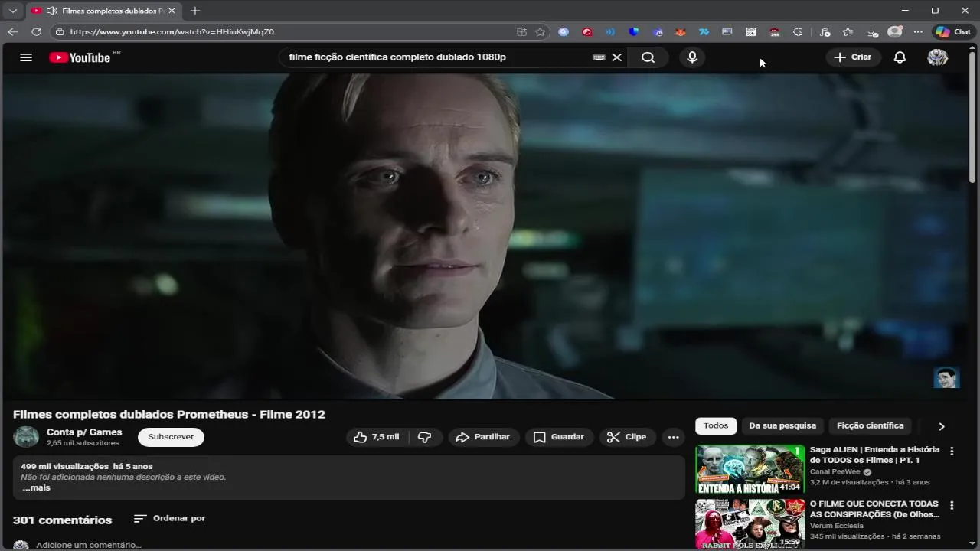
Task: Open a new browser tab
Action: [194, 11]
